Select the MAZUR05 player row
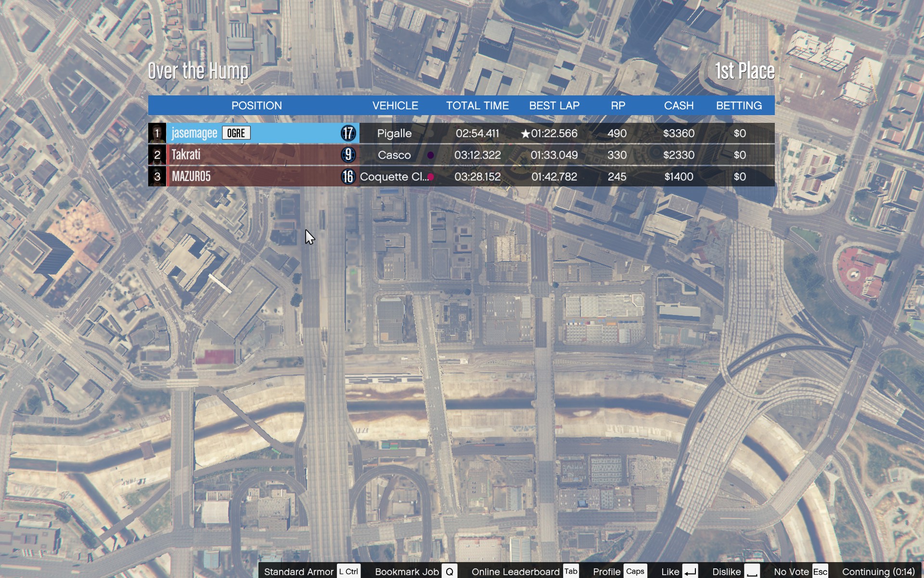The height and width of the screenshot is (578, 924). (x=255, y=176)
